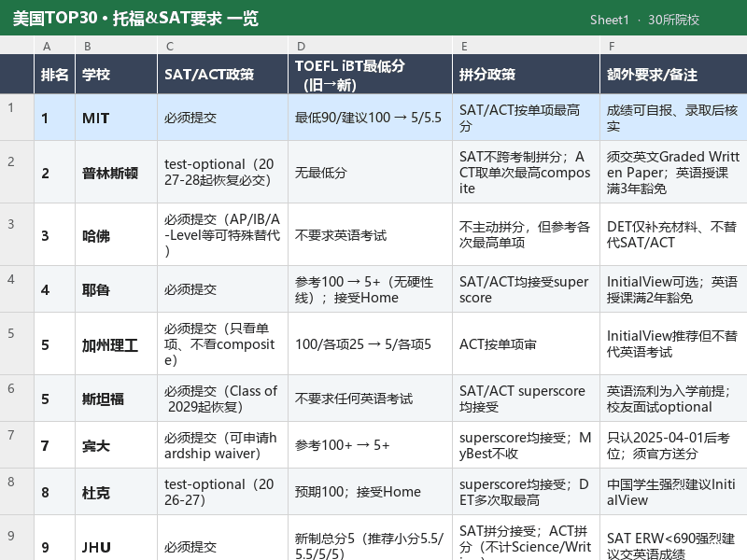Viewport: 747px width, 560px height.
Task: Click the 拼分政策 header cell
Action: [x=526, y=75]
